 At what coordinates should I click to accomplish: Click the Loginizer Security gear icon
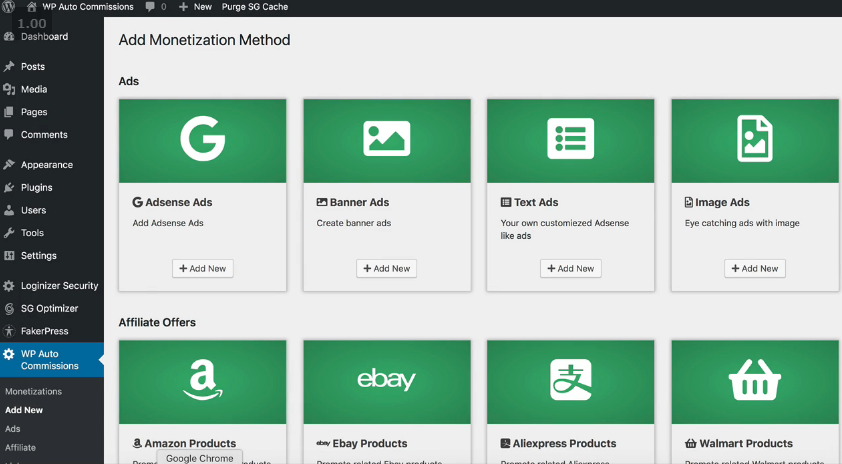point(9,286)
